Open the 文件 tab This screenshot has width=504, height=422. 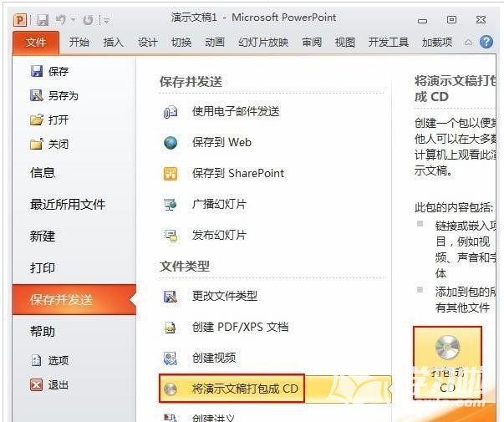(36, 43)
